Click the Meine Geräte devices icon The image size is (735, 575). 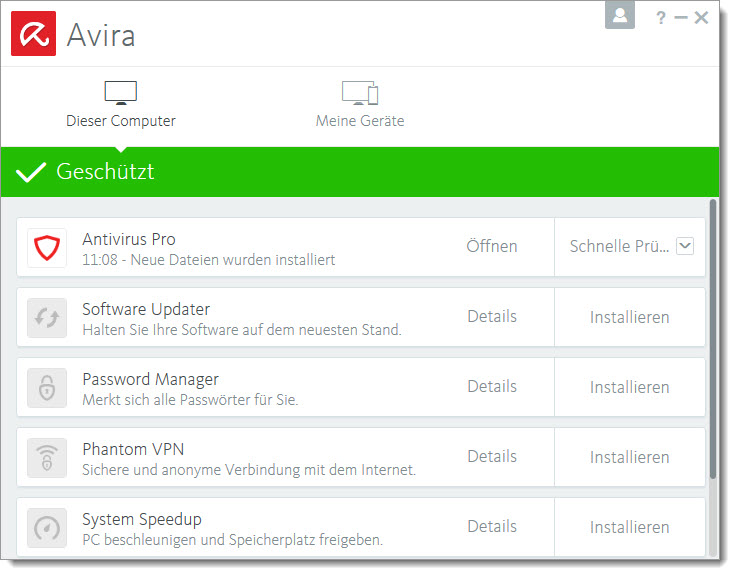pos(360,92)
